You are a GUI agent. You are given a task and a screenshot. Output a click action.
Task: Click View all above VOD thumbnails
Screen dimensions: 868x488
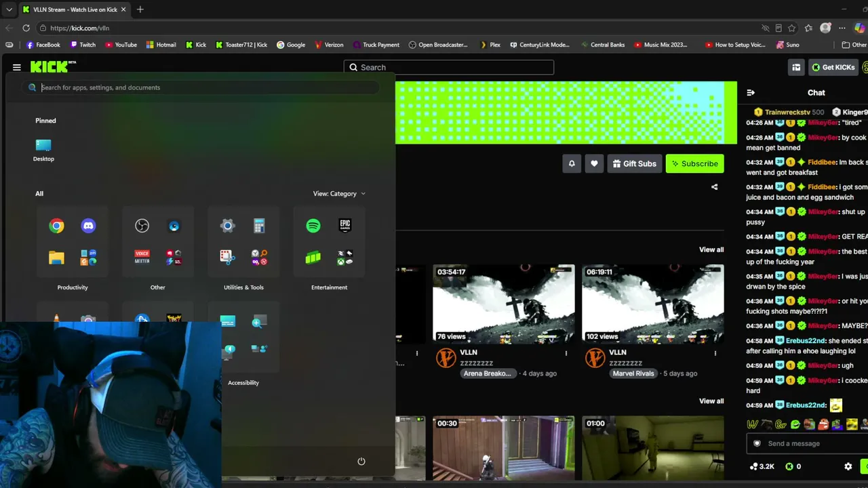pos(711,249)
